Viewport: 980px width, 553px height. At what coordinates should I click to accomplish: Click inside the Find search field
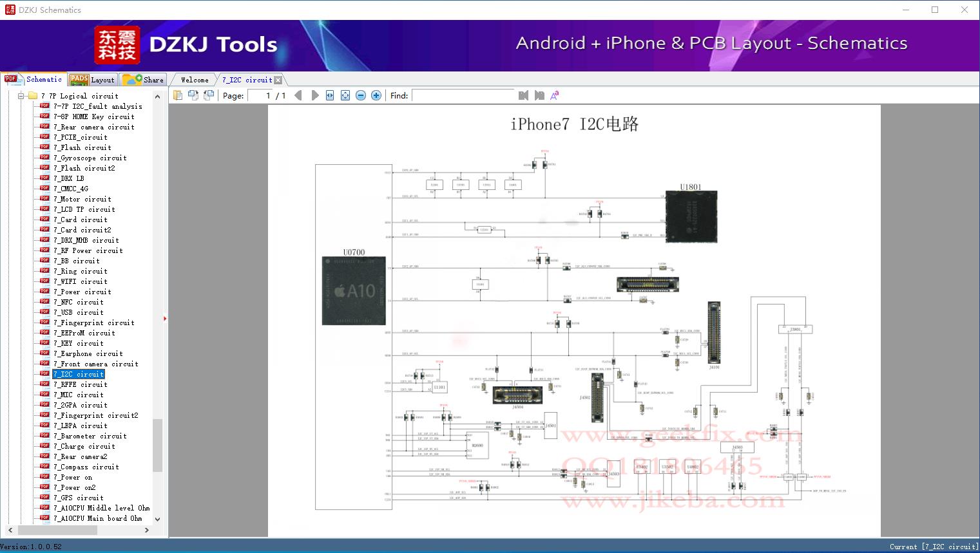click(x=464, y=95)
